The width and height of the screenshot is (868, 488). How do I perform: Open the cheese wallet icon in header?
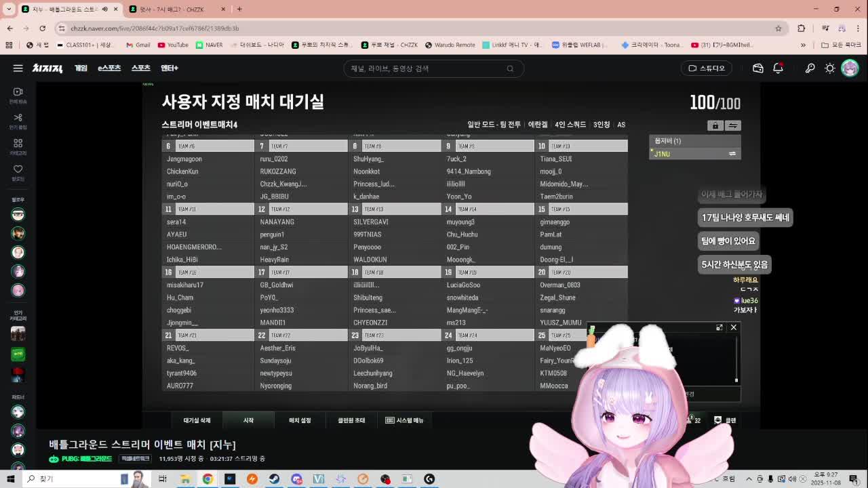click(757, 68)
